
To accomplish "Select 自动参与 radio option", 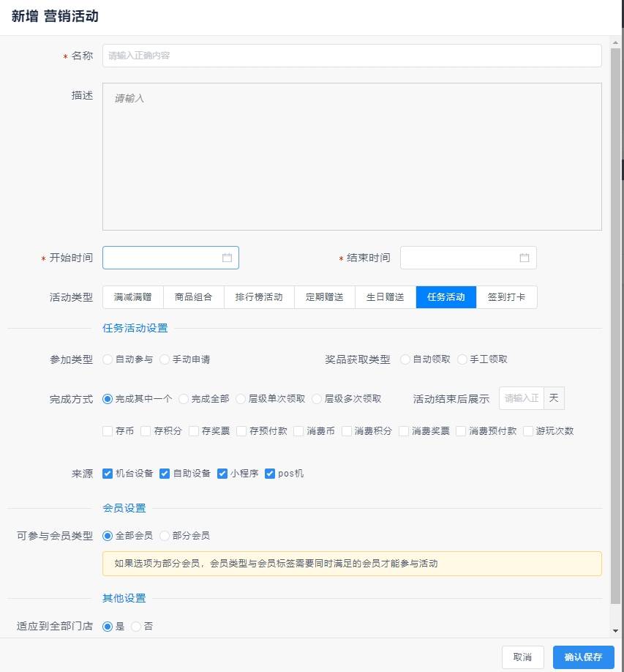I will point(108,359).
